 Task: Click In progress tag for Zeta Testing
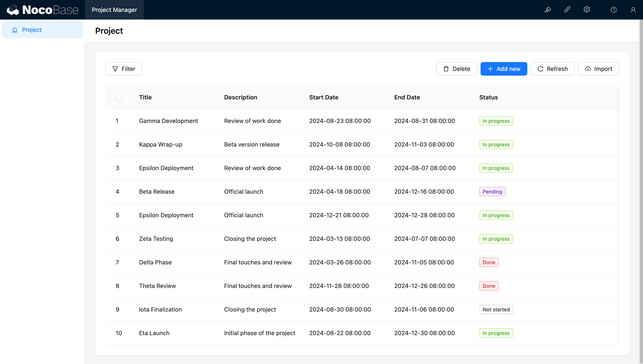point(496,239)
